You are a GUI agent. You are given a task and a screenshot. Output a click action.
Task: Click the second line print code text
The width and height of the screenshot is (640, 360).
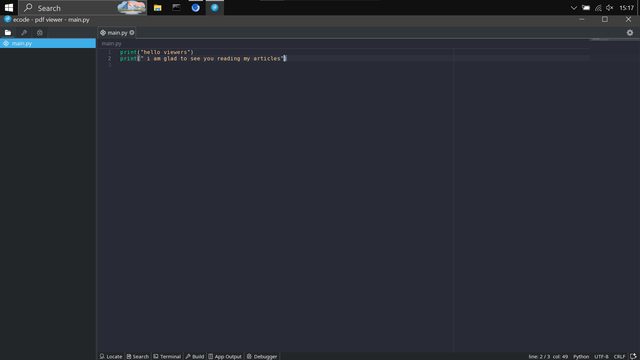tap(203, 59)
